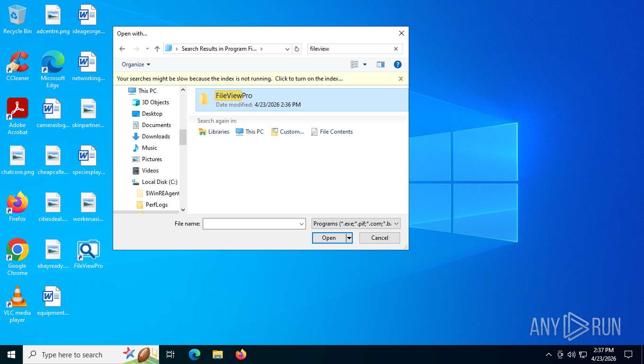
Task: Select the Adobe Acrobat desktop shortcut
Action: pos(18,117)
